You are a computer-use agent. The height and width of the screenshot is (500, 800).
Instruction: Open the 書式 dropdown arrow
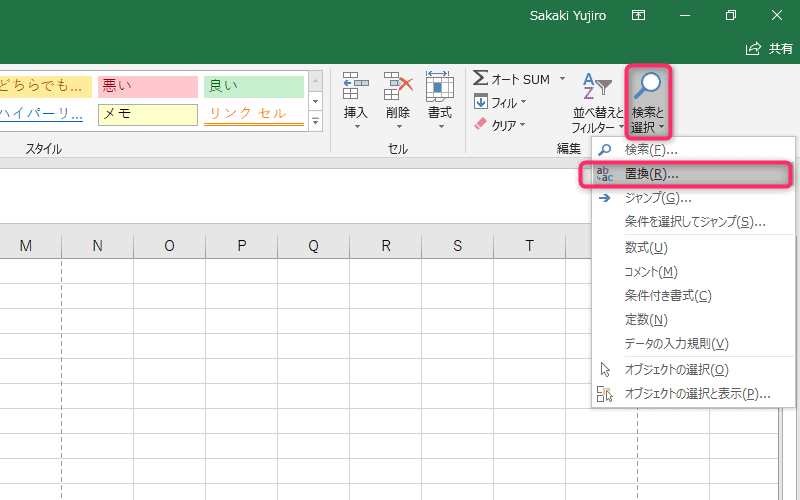(441, 127)
